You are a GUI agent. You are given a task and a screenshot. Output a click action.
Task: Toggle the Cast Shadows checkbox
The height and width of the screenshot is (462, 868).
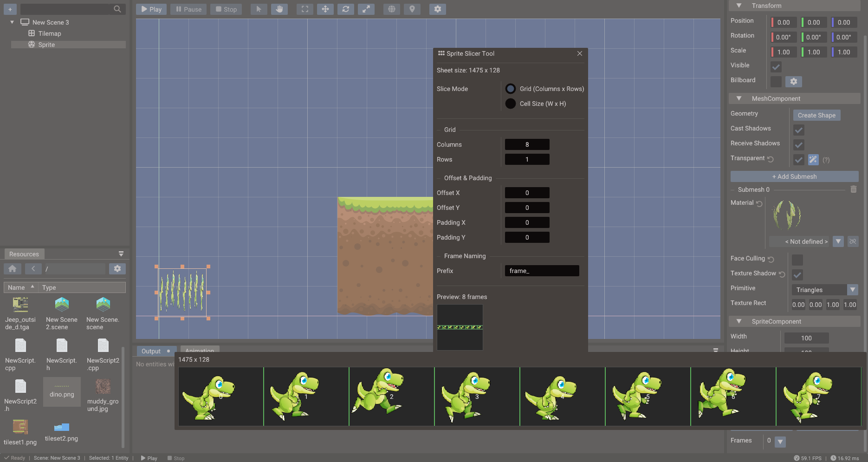pos(799,130)
